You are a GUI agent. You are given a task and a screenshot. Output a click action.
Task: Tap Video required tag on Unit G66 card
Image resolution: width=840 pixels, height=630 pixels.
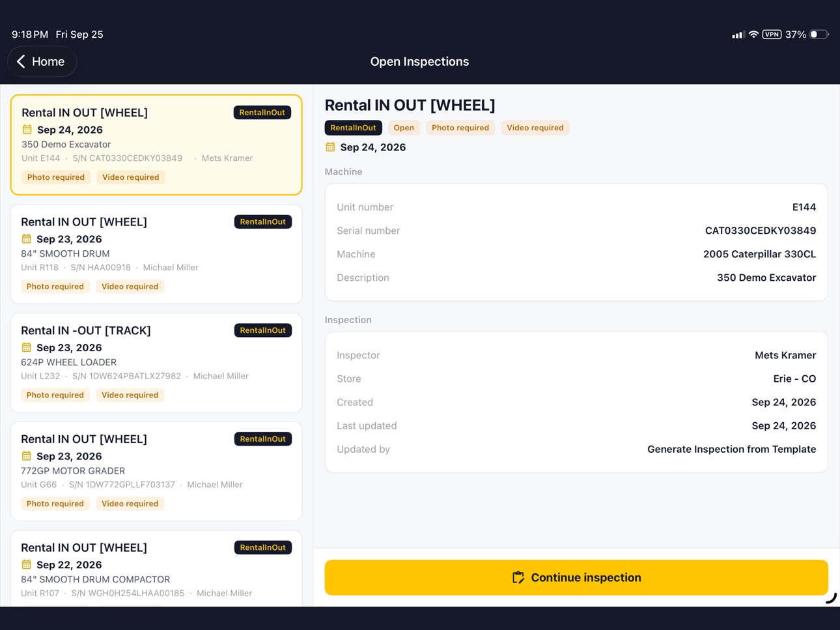(130, 504)
